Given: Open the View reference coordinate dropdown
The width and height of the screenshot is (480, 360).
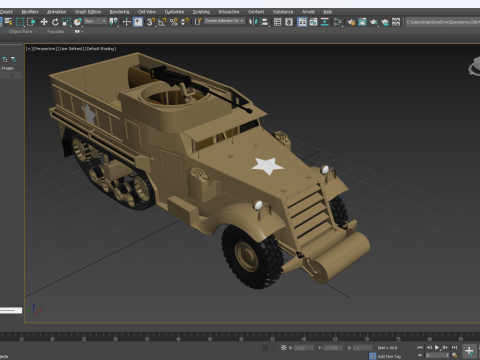Looking at the screenshot, I should [x=95, y=21].
